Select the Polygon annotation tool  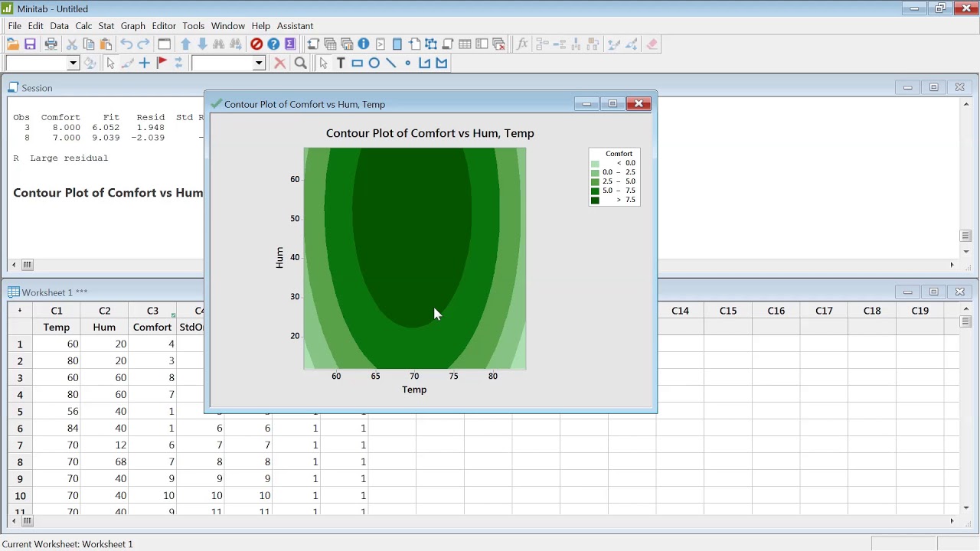click(x=442, y=64)
